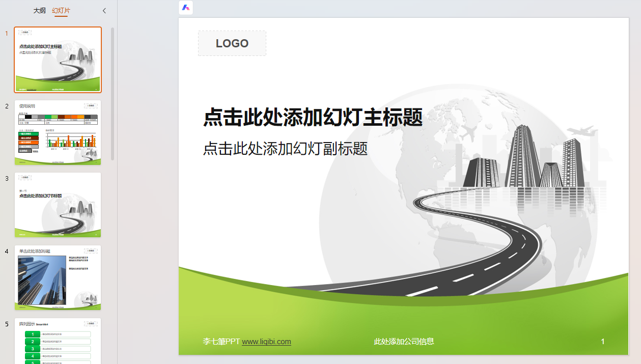The width and height of the screenshot is (641, 364).
Task: Switch to the 大纲 outline tab
Action: click(x=39, y=11)
